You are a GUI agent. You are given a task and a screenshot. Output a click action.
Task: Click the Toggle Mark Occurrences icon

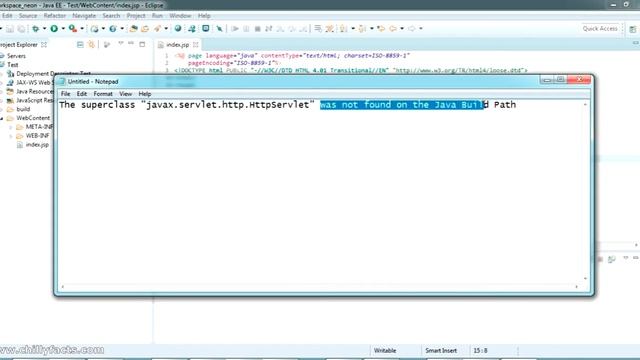330,29
